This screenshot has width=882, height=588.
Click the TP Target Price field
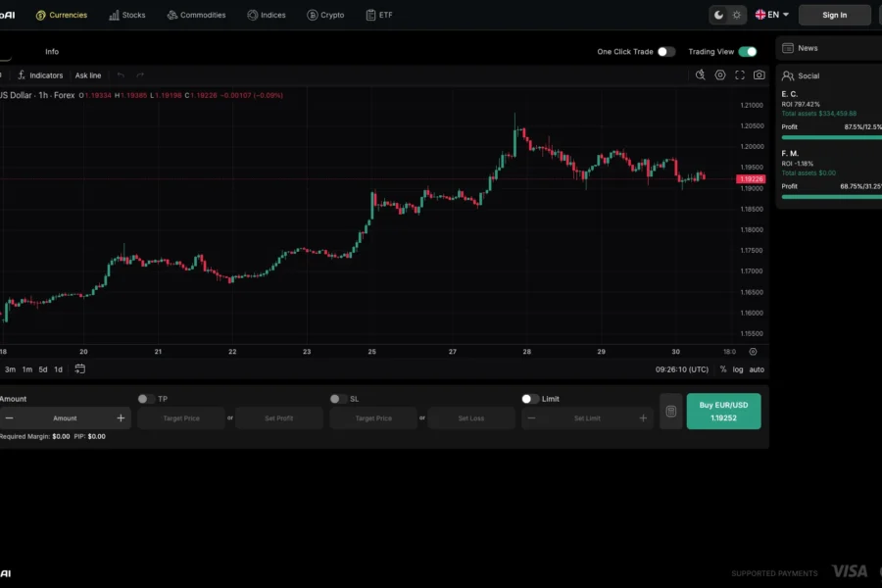[x=181, y=418]
